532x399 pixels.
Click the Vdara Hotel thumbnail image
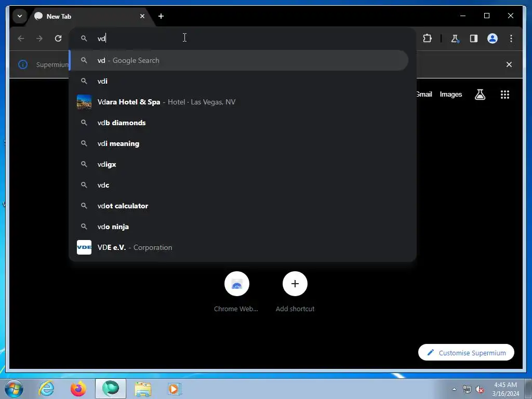(84, 102)
